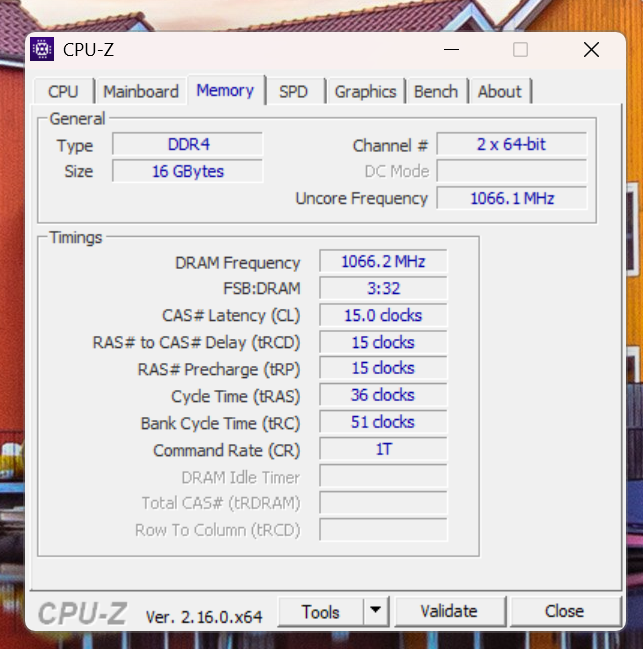Click the Validate button
The width and height of the screenshot is (643, 649).
pos(450,611)
